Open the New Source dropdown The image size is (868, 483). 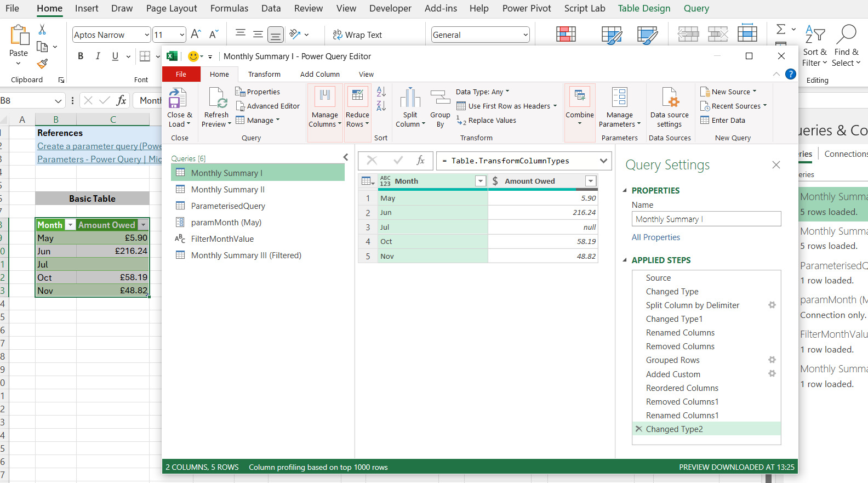728,92
